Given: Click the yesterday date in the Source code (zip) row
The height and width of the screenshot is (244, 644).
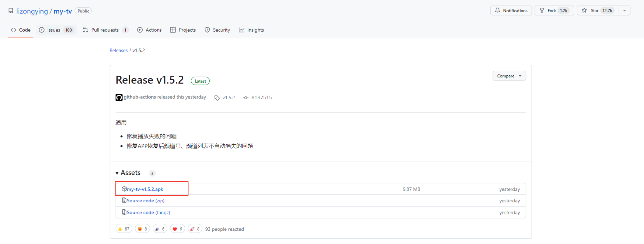Looking at the screenshot, I should coord(510,201).
